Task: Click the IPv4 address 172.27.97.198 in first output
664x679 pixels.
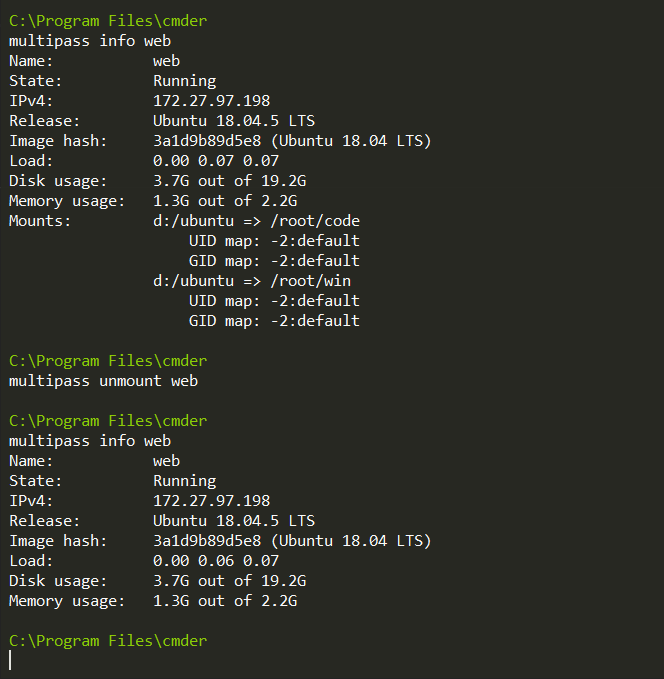Action: coord(211,101)
